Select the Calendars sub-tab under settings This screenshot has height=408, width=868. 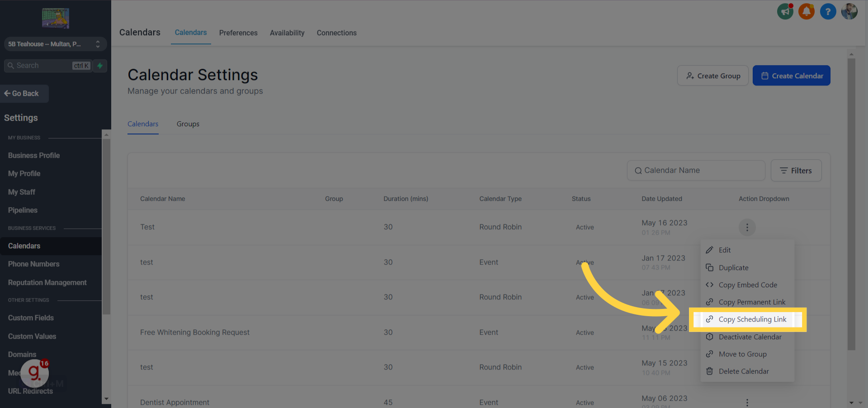(143, 124)
